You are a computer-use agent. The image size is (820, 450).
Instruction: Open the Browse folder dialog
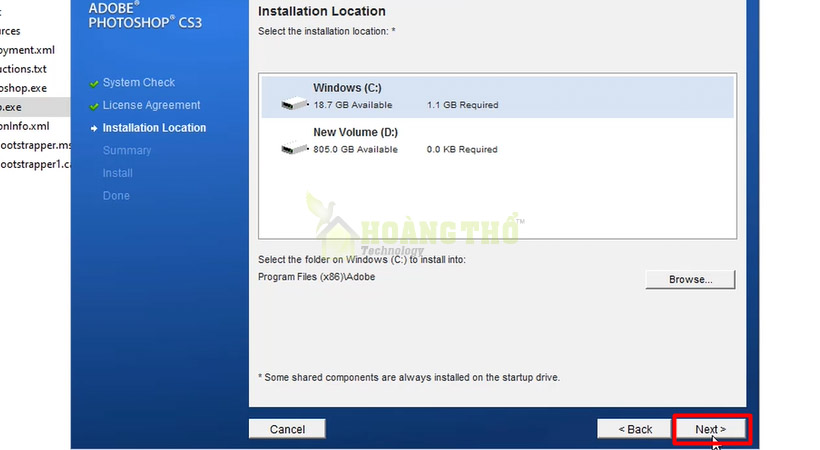pos(690,279)
